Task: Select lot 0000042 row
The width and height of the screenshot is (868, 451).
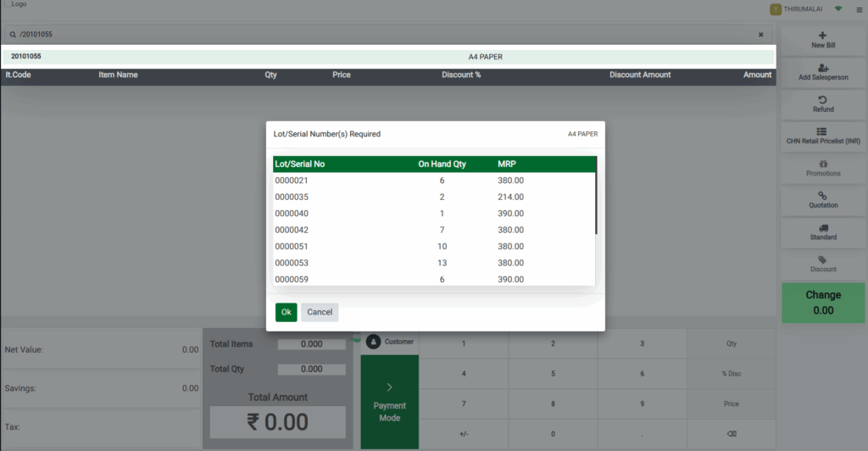Action: (x=434, y=231)
